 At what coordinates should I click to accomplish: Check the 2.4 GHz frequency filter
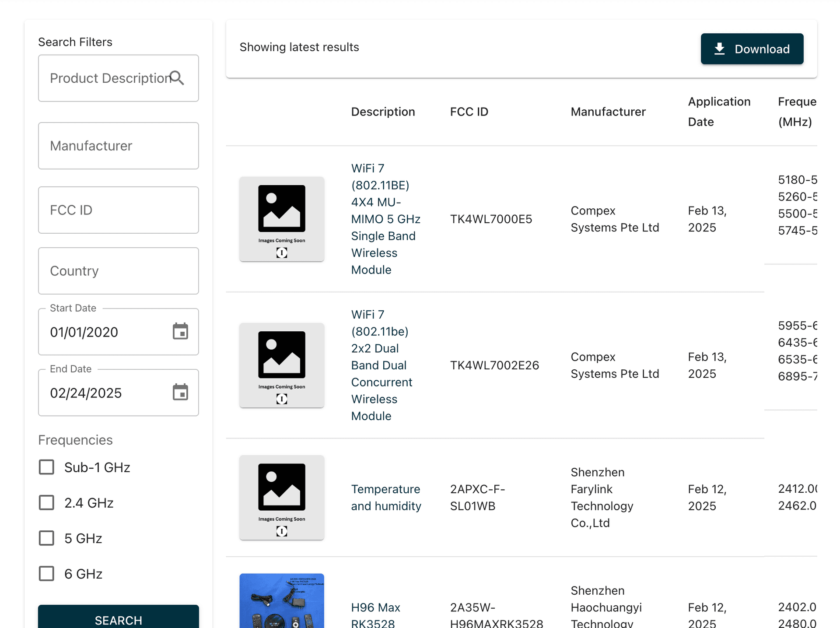[47, 503]
